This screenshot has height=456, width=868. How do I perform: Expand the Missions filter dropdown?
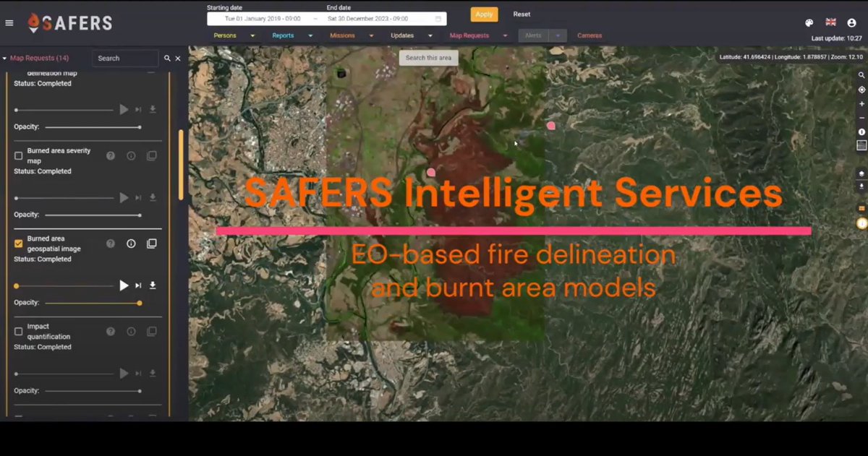(x=371, y=35)
